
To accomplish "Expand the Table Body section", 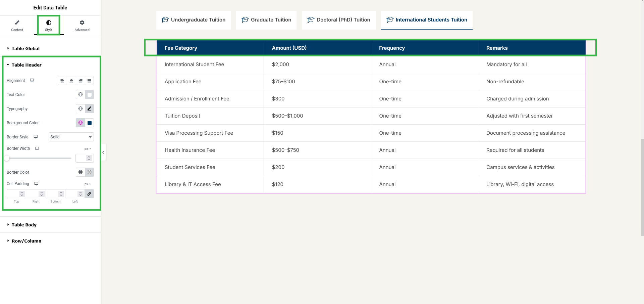I will 24,225.
